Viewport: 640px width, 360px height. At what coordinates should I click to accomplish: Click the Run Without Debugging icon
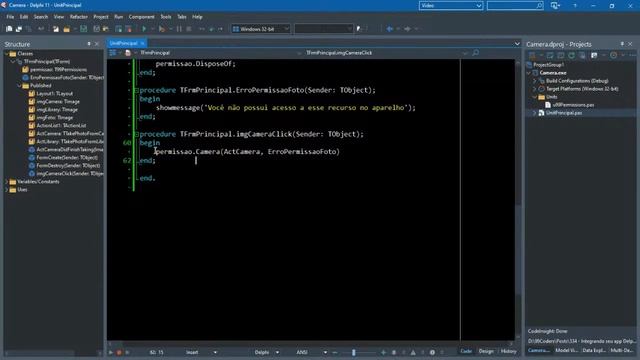coord(162,29)
